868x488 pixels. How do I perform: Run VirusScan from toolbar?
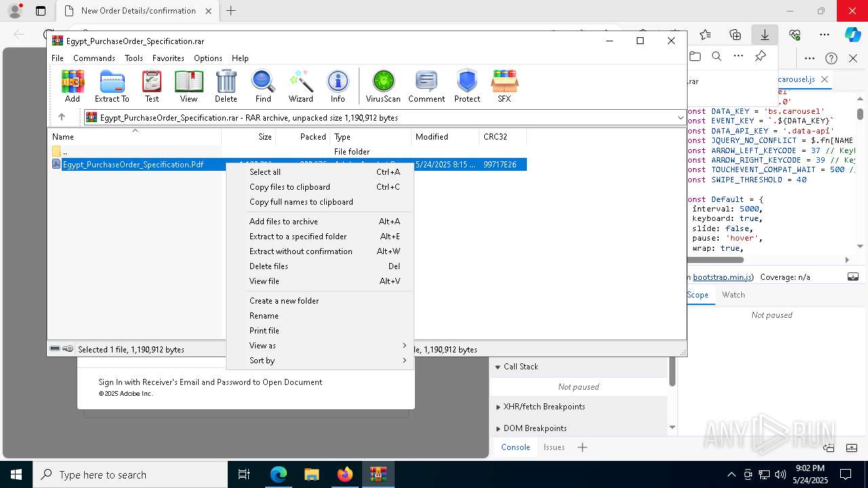click(383, 86)
